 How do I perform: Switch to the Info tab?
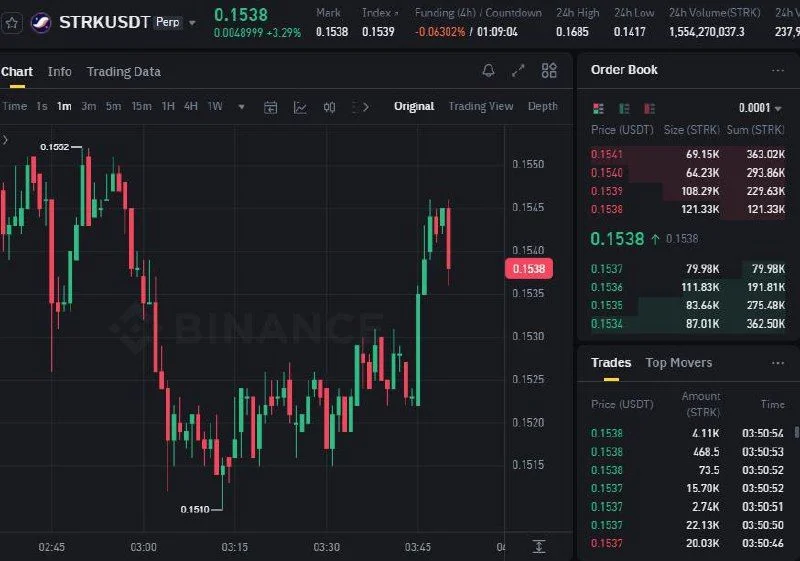coord(60,72)
